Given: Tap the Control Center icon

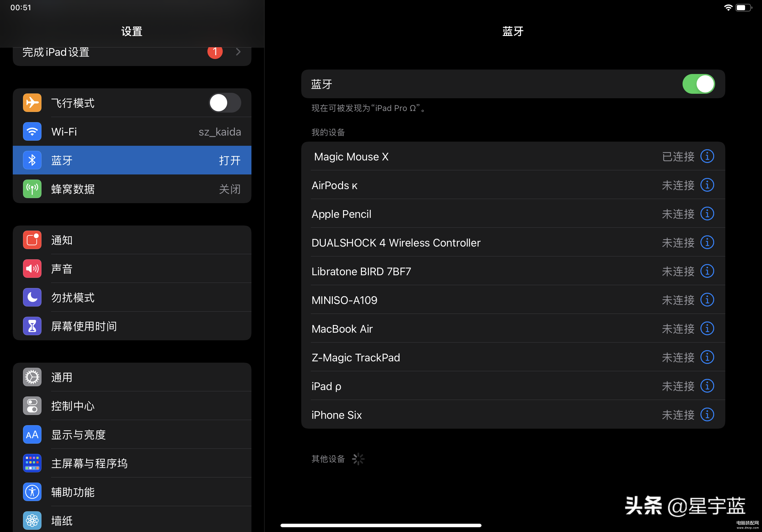Looking at the screenshot, I should click(32, 406).
